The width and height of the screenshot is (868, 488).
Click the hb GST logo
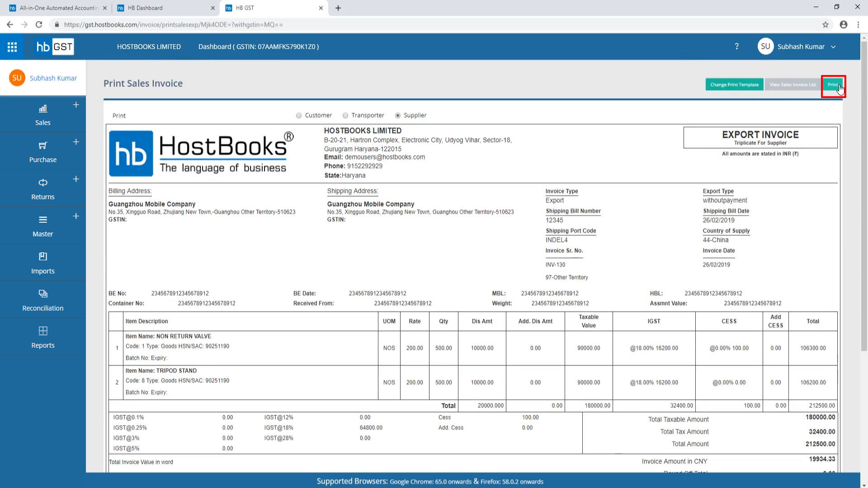pos(55,47)
